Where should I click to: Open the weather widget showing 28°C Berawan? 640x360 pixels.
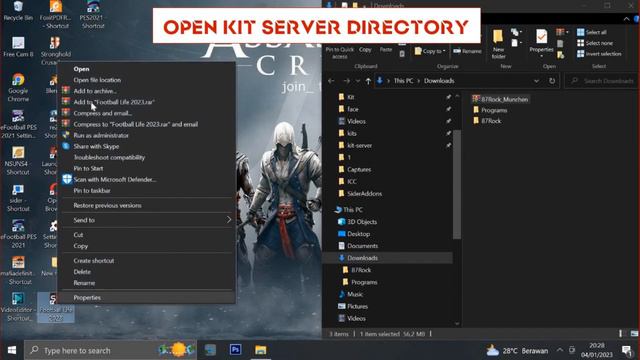pyautogui.click(x=517, y=350)
